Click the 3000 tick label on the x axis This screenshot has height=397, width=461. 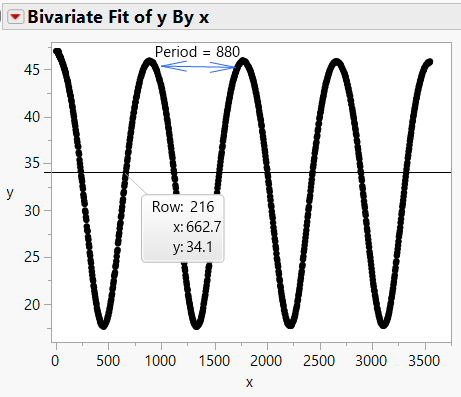(x=371, y=361)
